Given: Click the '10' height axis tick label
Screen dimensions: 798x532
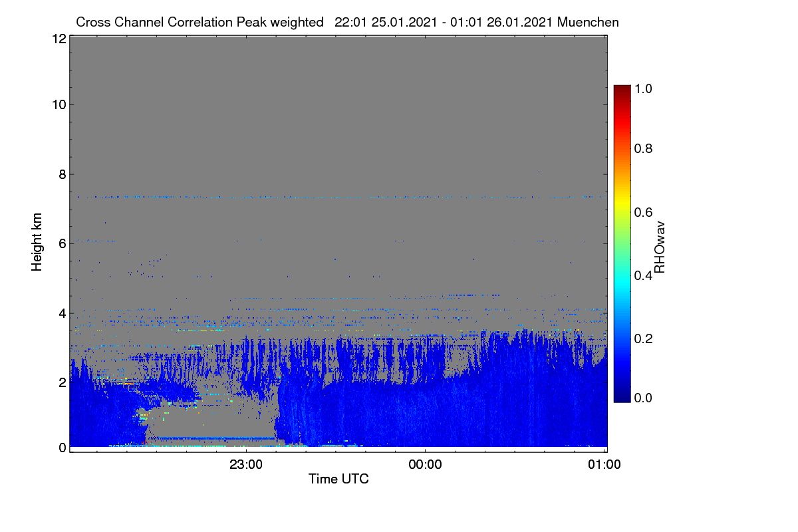Looking at the screenshot, I should [59, 104].
